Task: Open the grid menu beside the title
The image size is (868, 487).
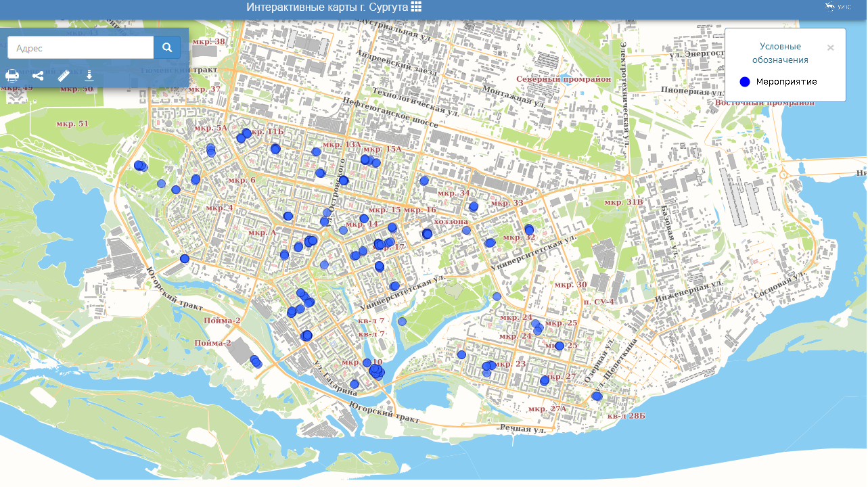Action: coord(416,7)
